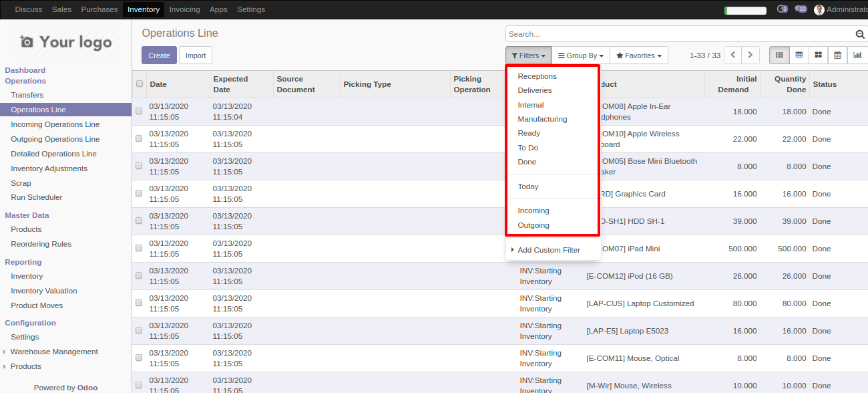Sort by Expected Date column header
The width and height of the screenshot is (868, 393).
click(242, 84)
